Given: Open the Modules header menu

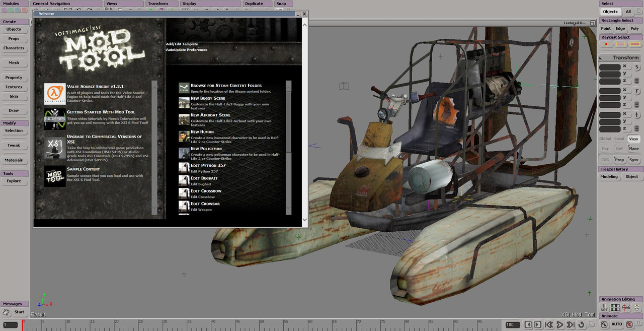Looking at the screenshot, I should click(x=15, y=4).
